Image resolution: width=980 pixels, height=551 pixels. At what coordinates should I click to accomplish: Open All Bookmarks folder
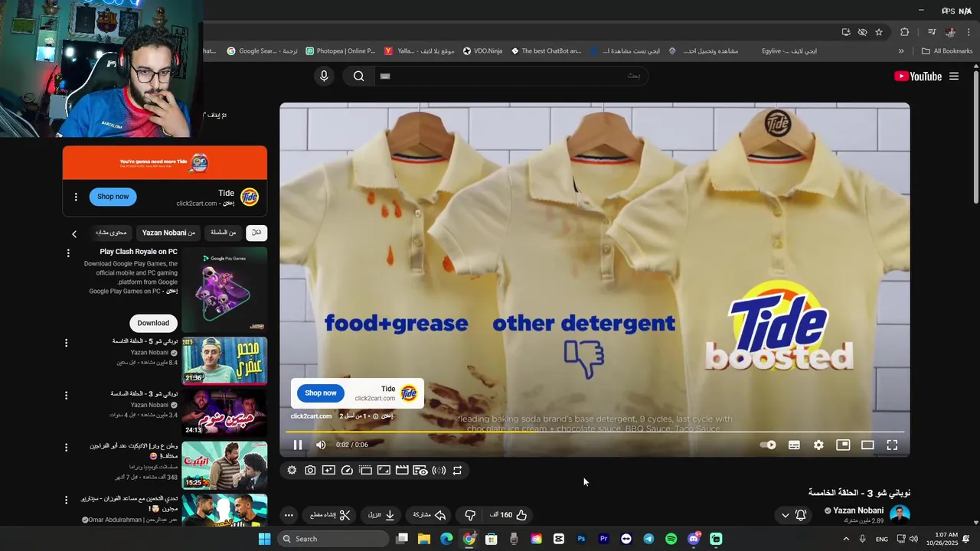coord(947,51)
